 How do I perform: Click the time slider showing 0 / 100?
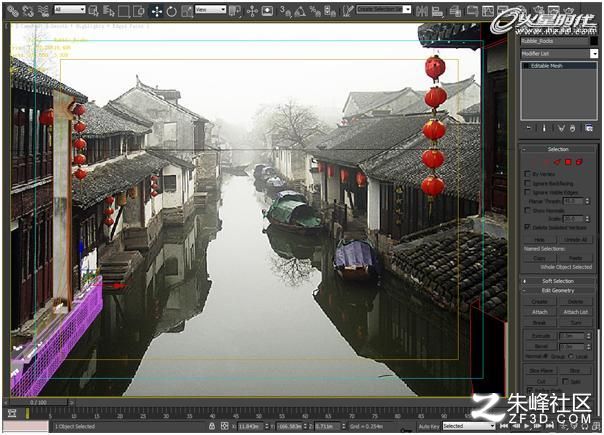pos(39,402)
